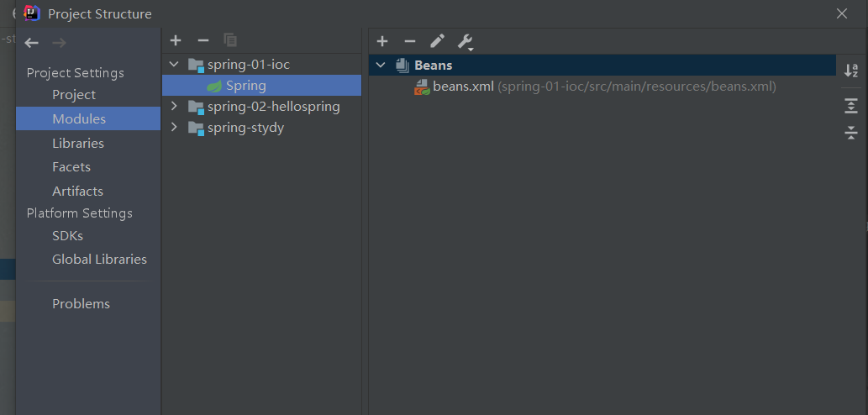Close the Project Structure dialog
This screenshot has width=868, height=415.
coord(842,13)
